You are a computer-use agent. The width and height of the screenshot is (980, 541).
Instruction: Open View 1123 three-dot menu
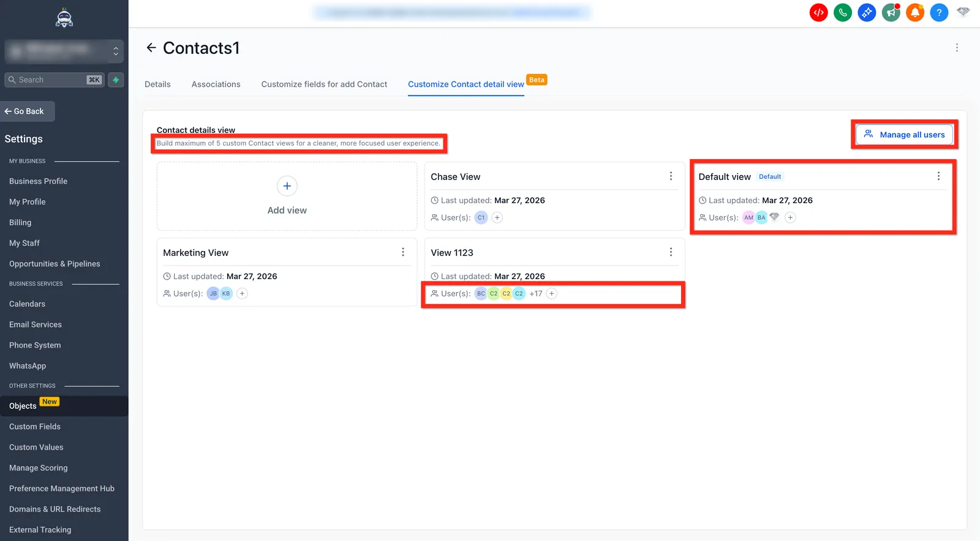671,252
